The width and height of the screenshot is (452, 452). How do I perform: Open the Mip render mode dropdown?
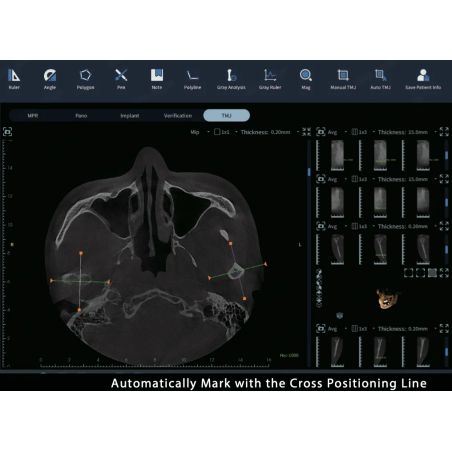pyautogui.click(x=200, y=132)
